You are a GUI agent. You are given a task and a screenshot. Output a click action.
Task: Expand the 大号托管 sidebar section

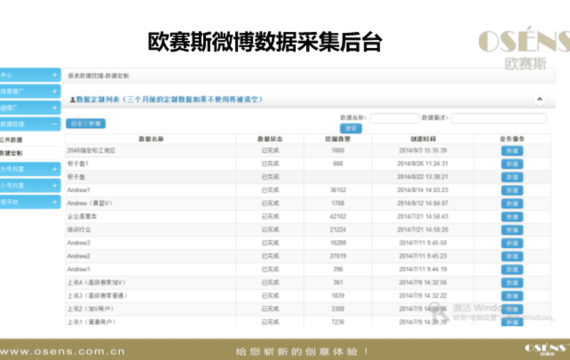[30, 169]
